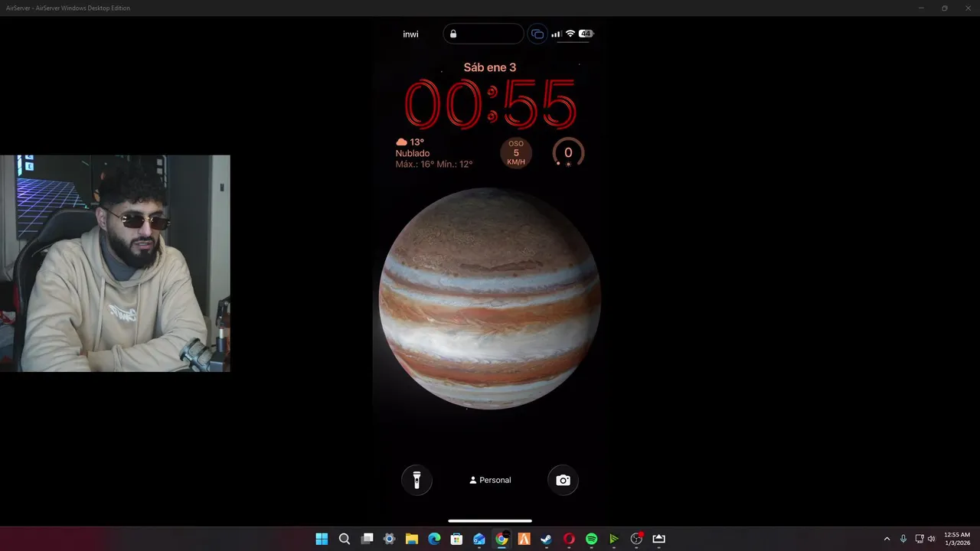Tap the wind widget showing 5 KM/H
980x551 pixels.
[x=516, y=153]
